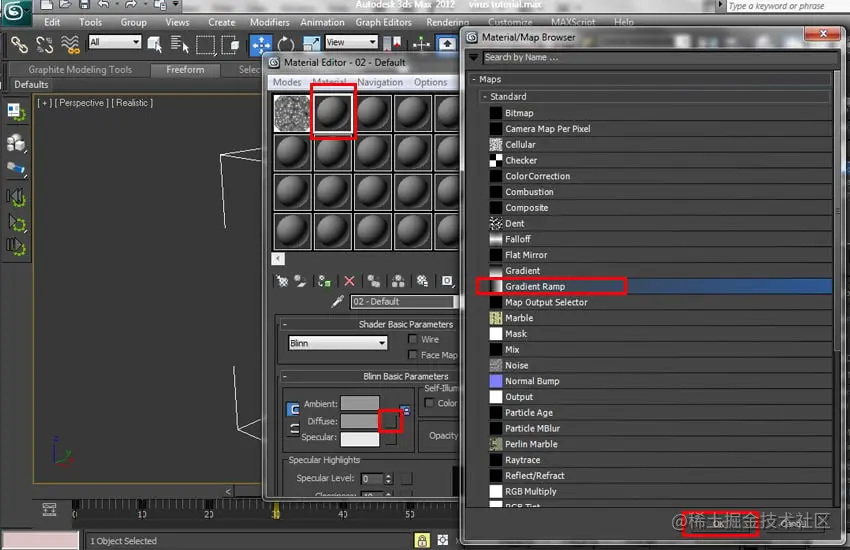This screenshot has height=550, width=850.
Task: Click the Ambient color swatch
Action: click(x=360, y=403)
